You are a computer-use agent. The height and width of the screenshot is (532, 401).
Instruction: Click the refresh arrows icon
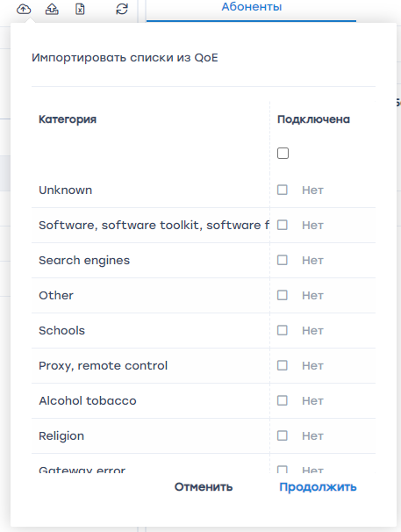pos(122,9)
